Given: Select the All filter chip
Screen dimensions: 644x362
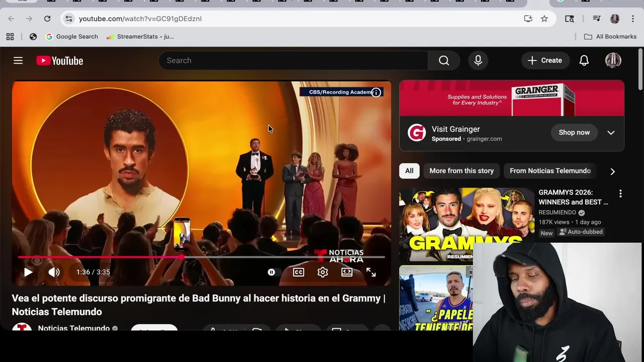Looking at the screenshot, I should click(x=409, y=171).
